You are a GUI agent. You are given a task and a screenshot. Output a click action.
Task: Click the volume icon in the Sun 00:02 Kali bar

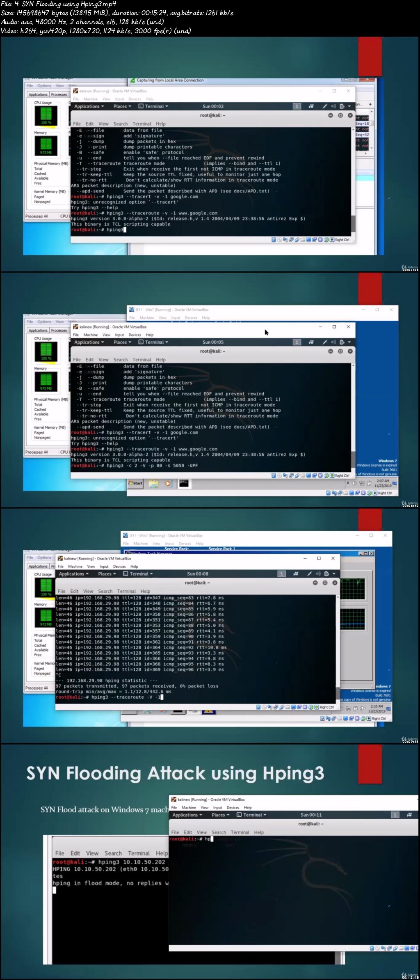click(x=333, y=106)
